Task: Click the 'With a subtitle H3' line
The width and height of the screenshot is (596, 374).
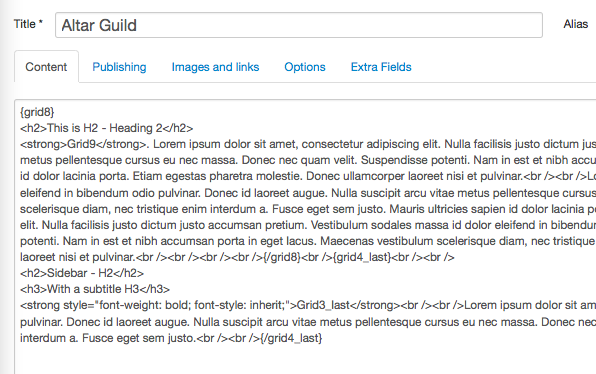Action: pos(95,289)
